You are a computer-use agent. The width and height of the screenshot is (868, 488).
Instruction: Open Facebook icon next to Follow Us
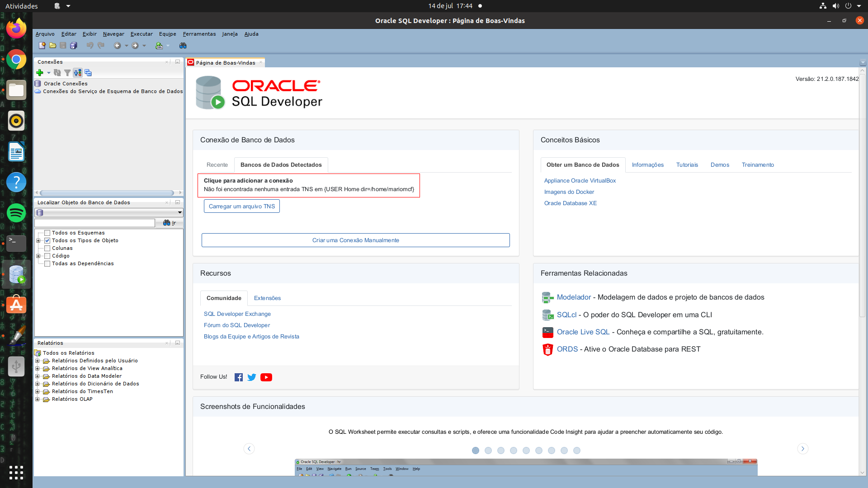(x=239, y=377)
